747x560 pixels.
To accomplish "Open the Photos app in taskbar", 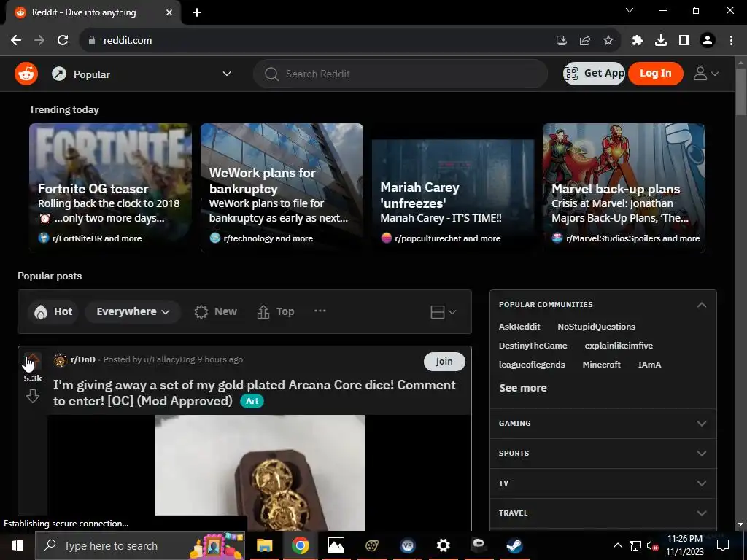I will click(336, 545).
